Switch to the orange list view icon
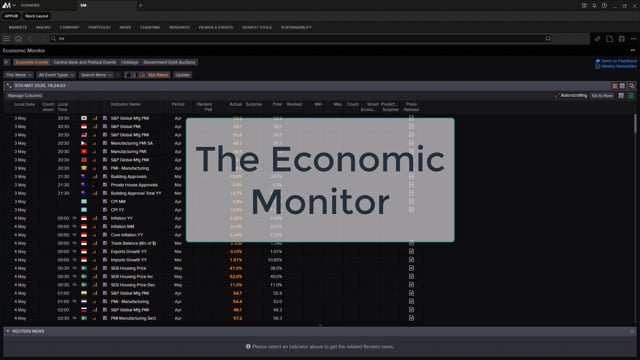640x360 pixels. tap(615, 86)
